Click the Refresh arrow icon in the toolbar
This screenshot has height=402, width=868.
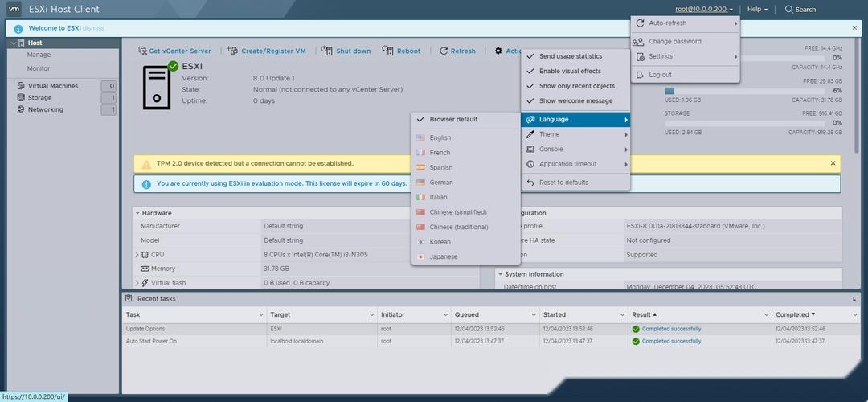point(444,51)
